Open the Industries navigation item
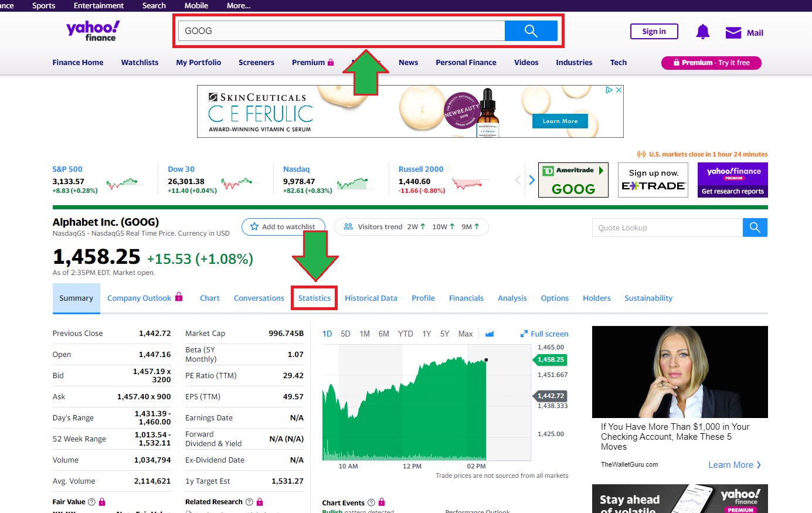This screenshot has width=812, height=513. pyautogui.click(x=574, y=62)
